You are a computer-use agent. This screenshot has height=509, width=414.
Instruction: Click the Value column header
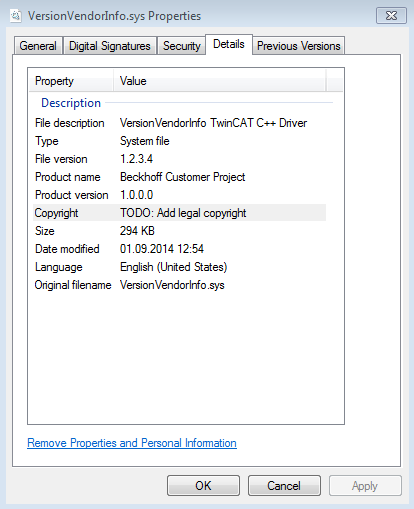point(219,81)
